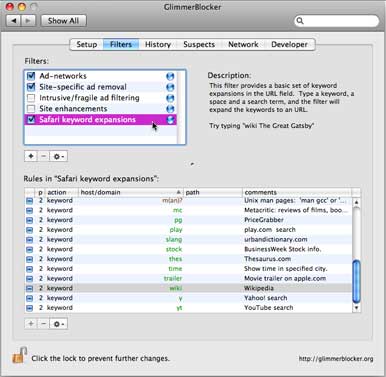Click the blue rule icon on the Yahoo! search row

29,298
